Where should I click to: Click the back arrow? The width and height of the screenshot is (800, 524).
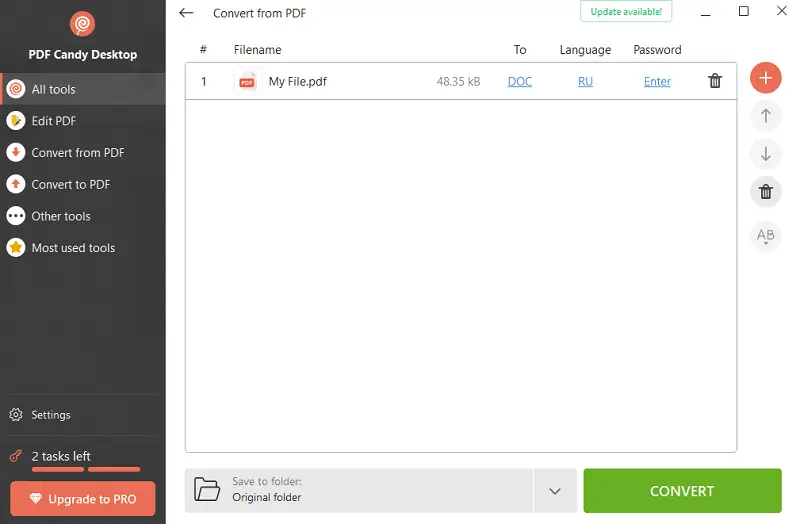tap(186, 13)
